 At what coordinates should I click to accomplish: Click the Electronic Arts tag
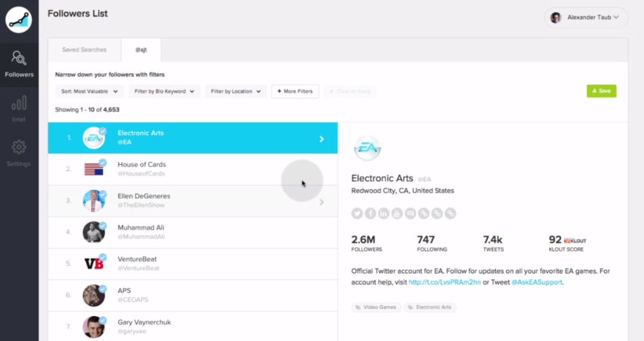(x=429, y=307)
